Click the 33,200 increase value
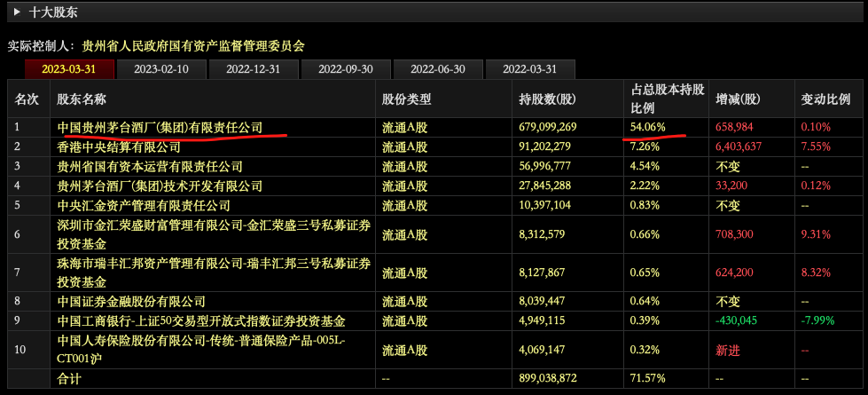 731,186
